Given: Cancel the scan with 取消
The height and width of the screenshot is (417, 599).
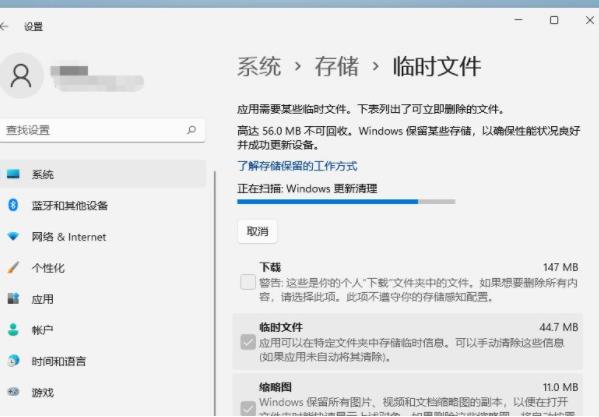Looking at the screenshot, I should point(257,231).
